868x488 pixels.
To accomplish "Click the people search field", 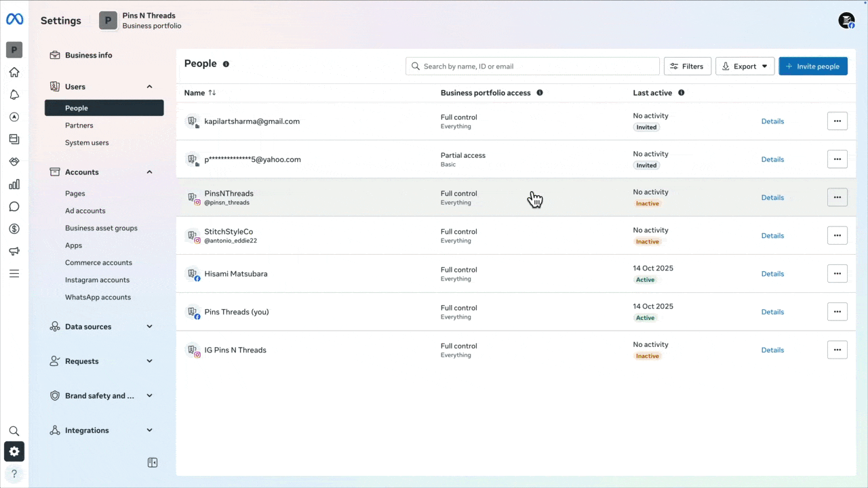I will click(x=532, y=66).
